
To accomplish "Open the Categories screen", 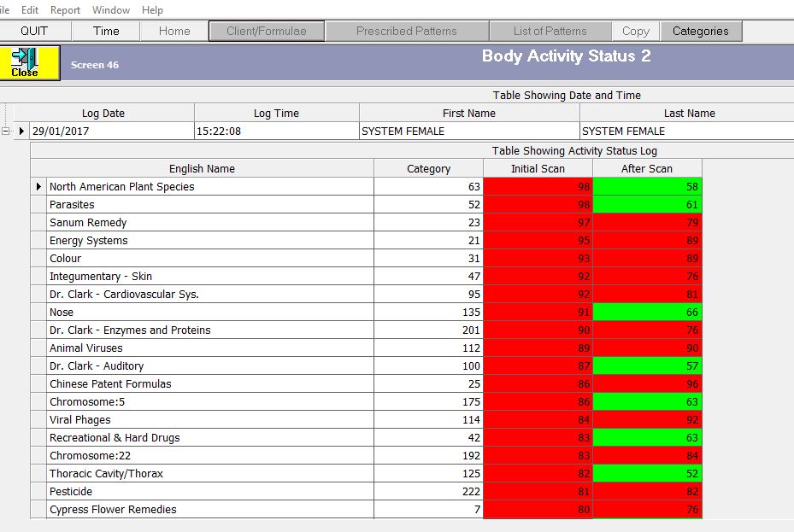I will click(x=701, y=31).
